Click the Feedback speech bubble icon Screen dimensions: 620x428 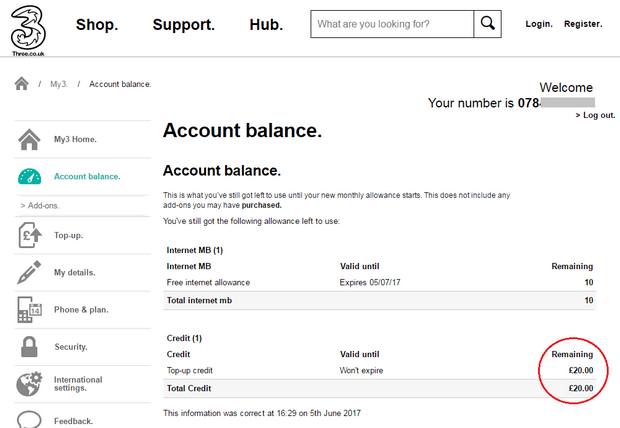click(29, 419)
